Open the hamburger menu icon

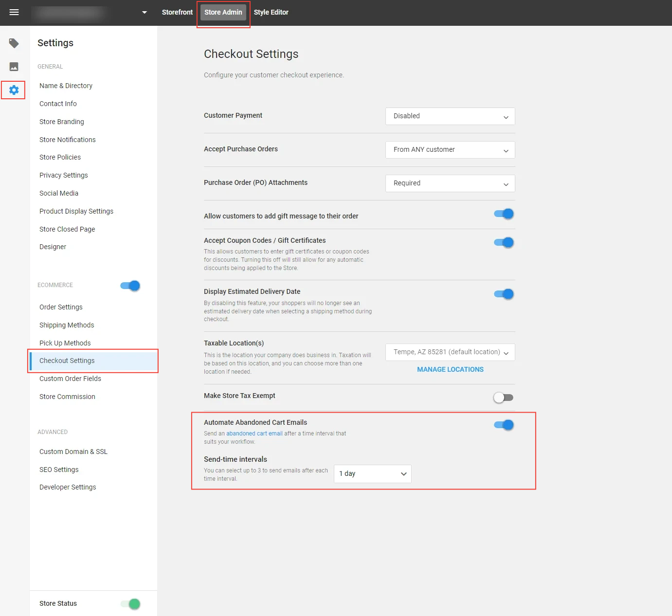tap(14, 12)
